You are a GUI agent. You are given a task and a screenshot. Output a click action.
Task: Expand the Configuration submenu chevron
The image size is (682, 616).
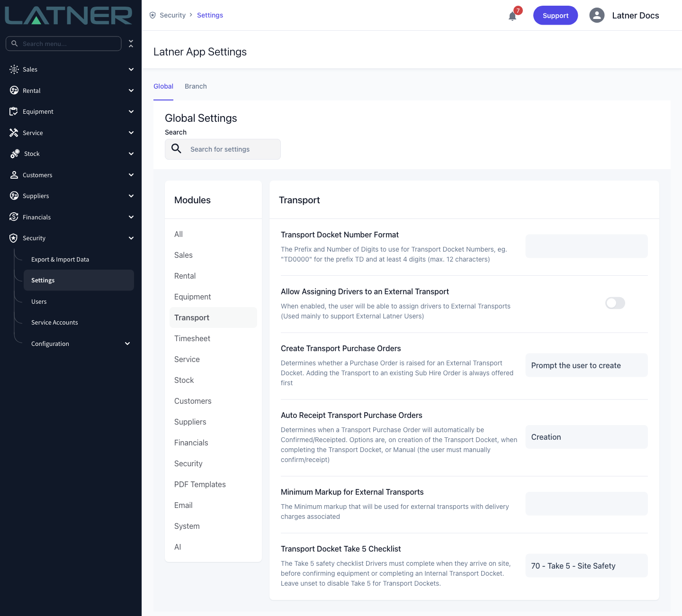tap(127, 344)
